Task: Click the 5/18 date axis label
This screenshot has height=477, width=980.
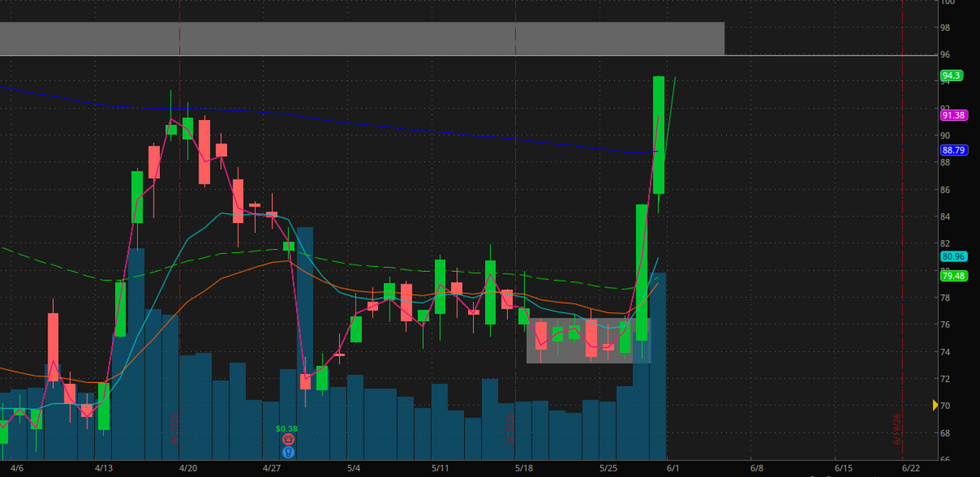Action: click(524, 469)
